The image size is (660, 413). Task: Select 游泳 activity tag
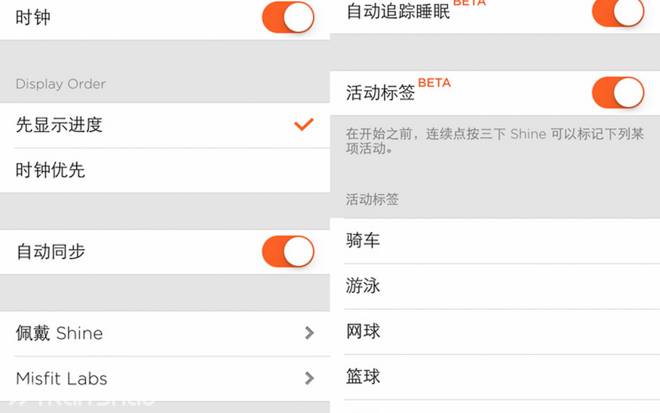click(x=363, y=286)
